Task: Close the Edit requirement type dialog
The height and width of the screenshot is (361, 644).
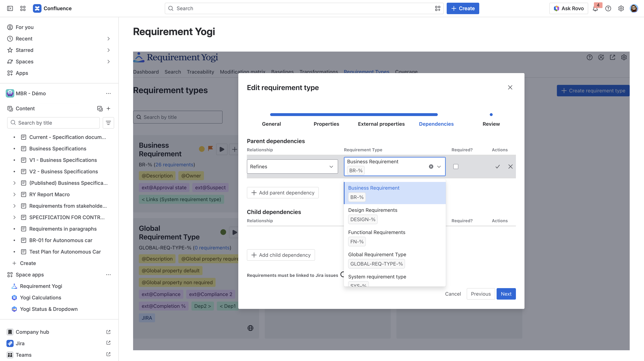Action: click(510, 87)
